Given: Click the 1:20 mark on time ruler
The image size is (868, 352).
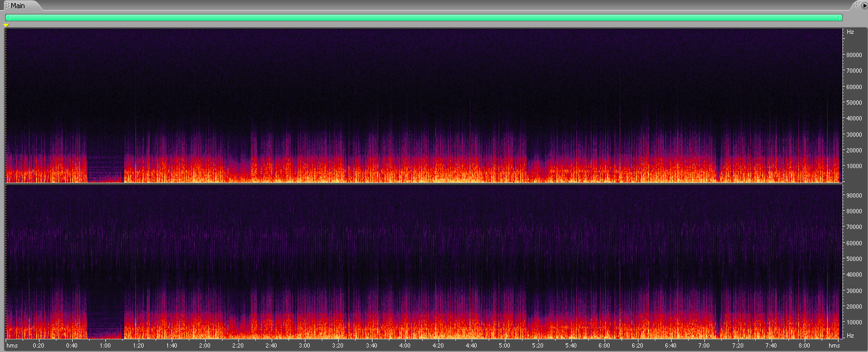Looking at the screenshot, I should tap(139, 346).
